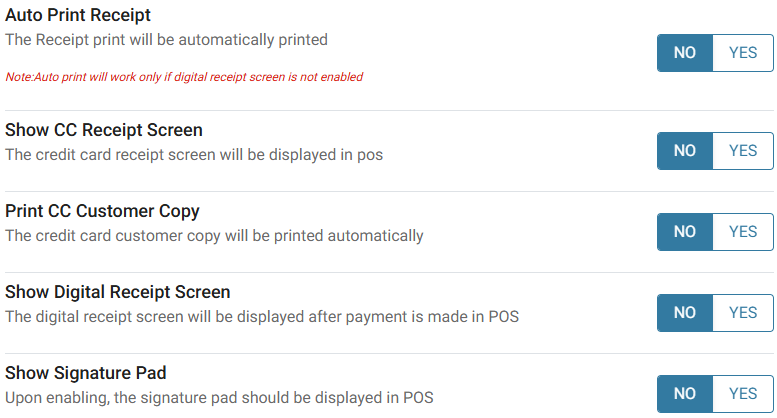Enable YES for Show CC Receipt Screen
Image resolution: width=777 pixels, height=418 pixels.
tap(743, 151)
